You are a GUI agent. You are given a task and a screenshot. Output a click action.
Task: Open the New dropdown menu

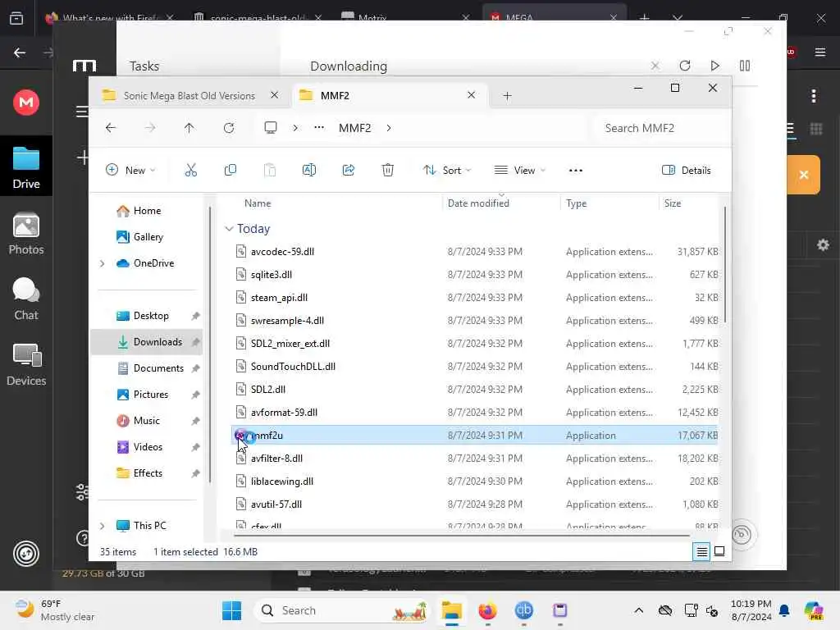click(x=130, y=171)
